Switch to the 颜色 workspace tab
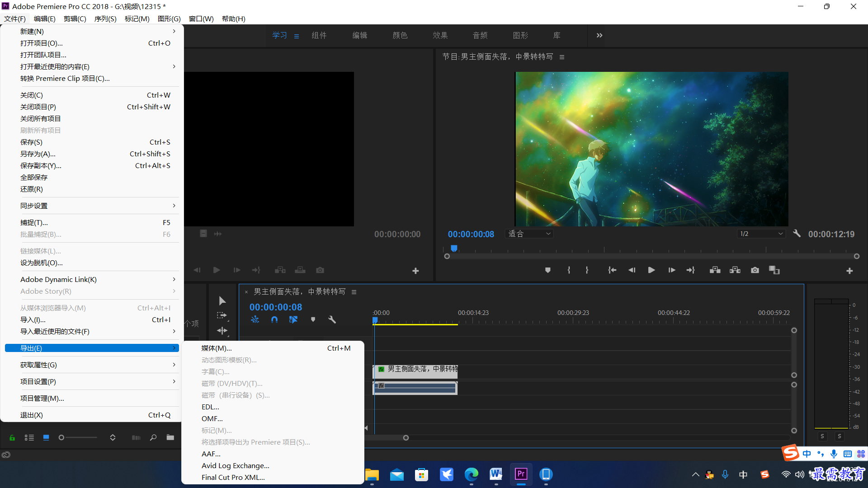The image size is (868, 488). [400, 35]
